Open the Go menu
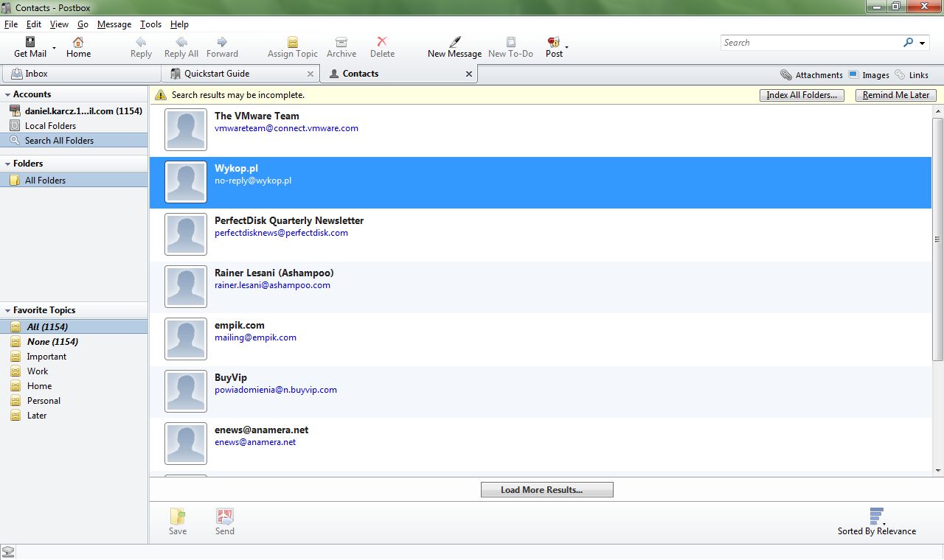 [83, 24]
